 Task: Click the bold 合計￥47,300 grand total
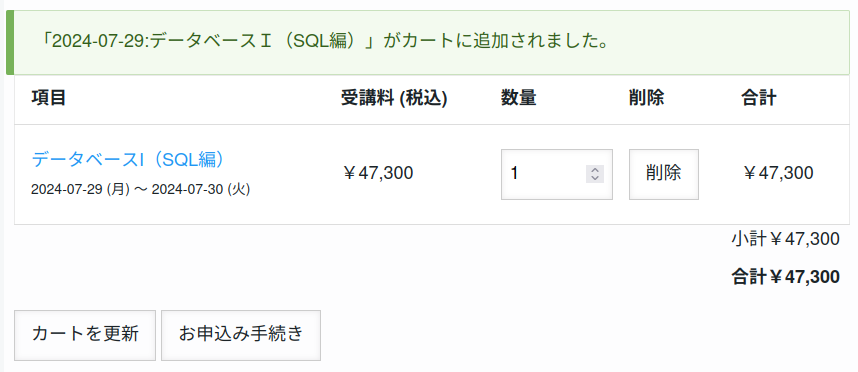click(785, 277)
